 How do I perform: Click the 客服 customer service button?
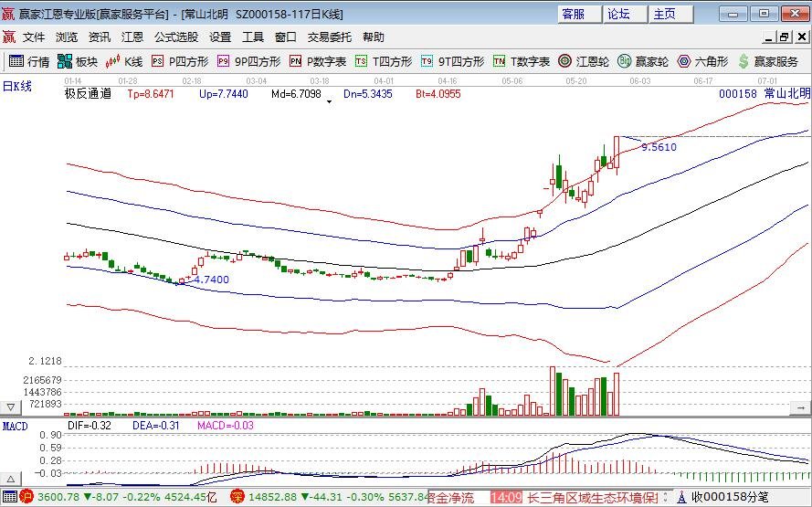click(574, 14)
